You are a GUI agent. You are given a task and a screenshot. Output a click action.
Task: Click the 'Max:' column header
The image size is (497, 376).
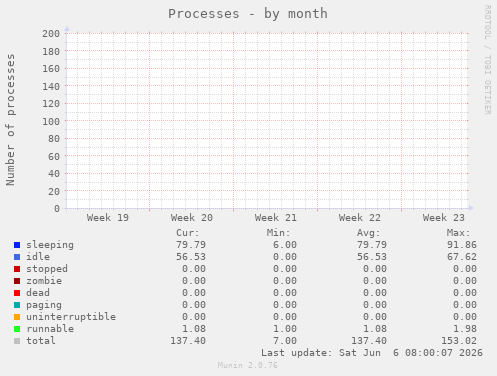459,233
